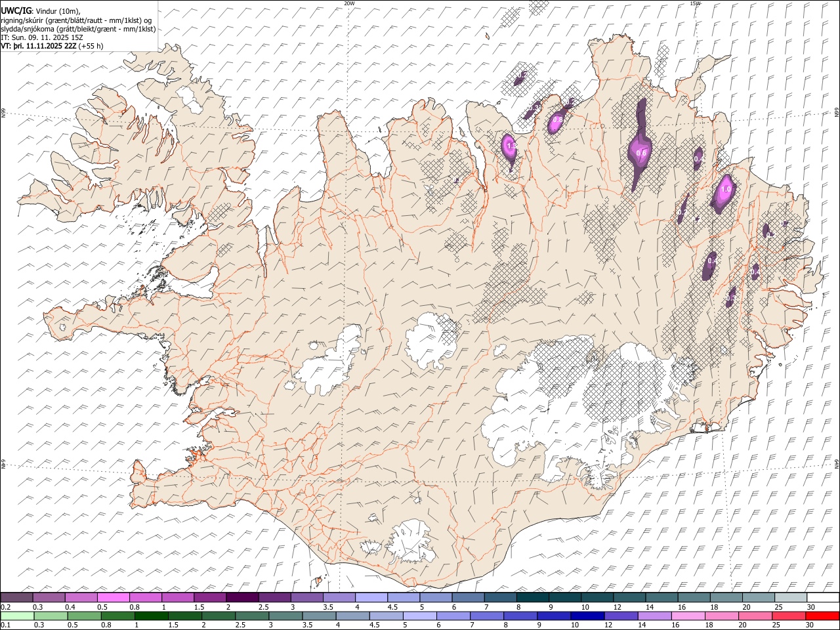Click the deep blue swatch above 10 in bottom legend row
The image size is (840, 630).
587,616
